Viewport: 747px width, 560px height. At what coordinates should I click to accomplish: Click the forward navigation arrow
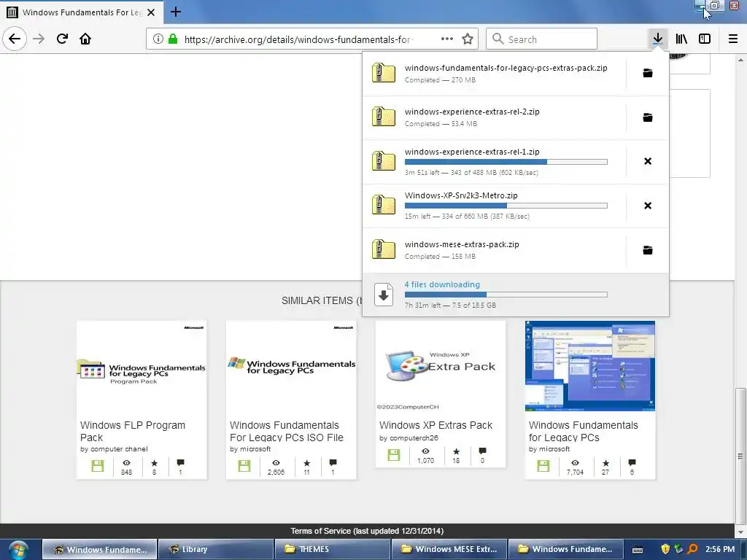tap(39, 39)
